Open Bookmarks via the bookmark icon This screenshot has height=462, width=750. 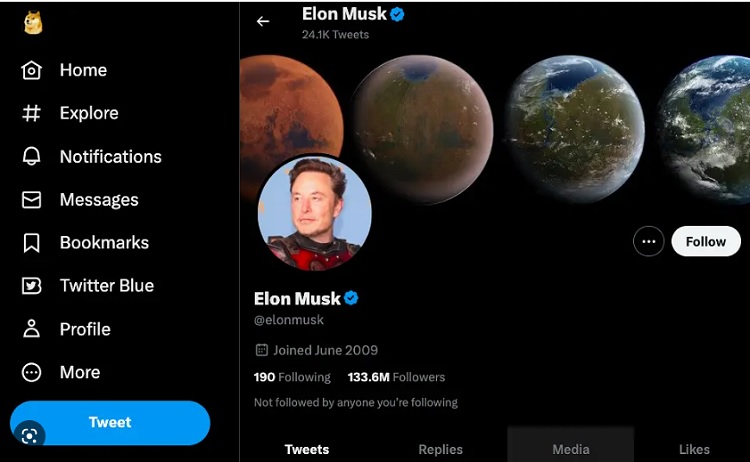coord(32,243)
